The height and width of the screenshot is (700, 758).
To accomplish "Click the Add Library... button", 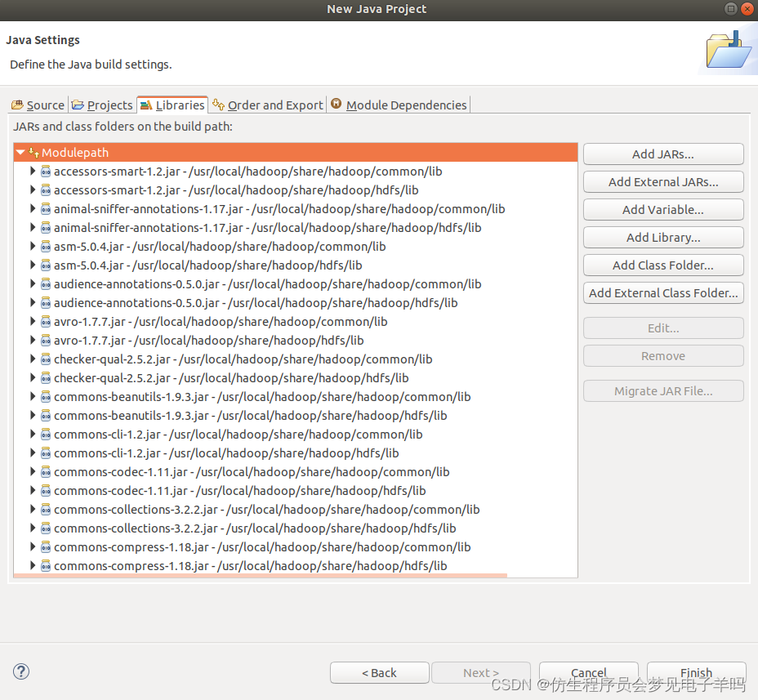I will coord(663,238).
